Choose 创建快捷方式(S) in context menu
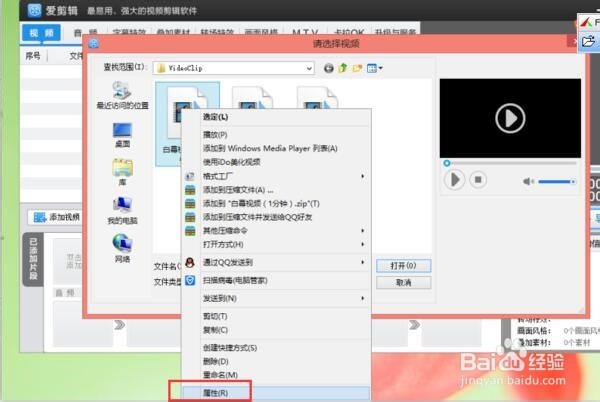600x402 pixels. (276, 348)
